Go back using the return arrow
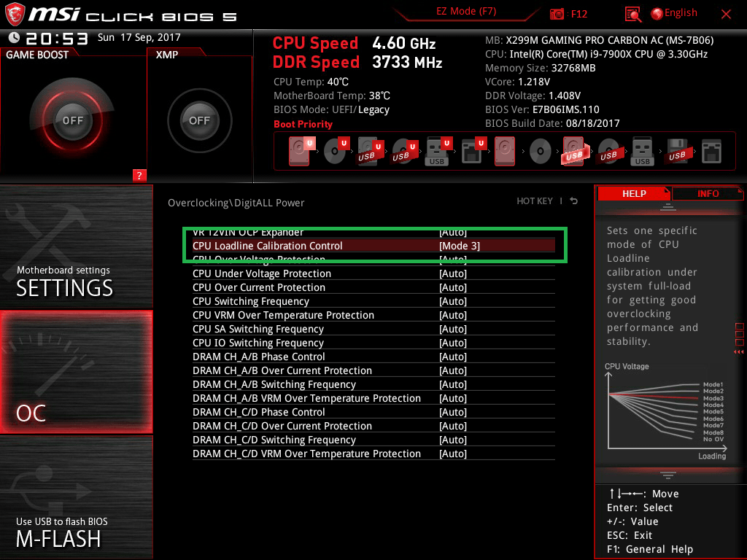This screenshot has width=747, height=560. (574, 201)
